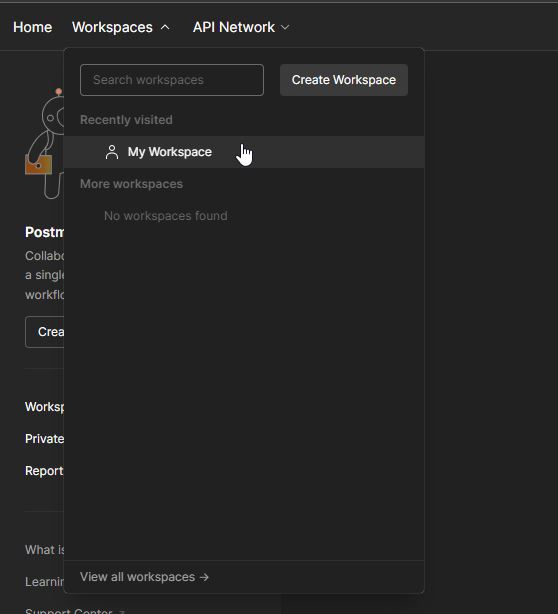Open the Reports link in the left list
This screenshot has width=558, height=614.
click(44, 471)
